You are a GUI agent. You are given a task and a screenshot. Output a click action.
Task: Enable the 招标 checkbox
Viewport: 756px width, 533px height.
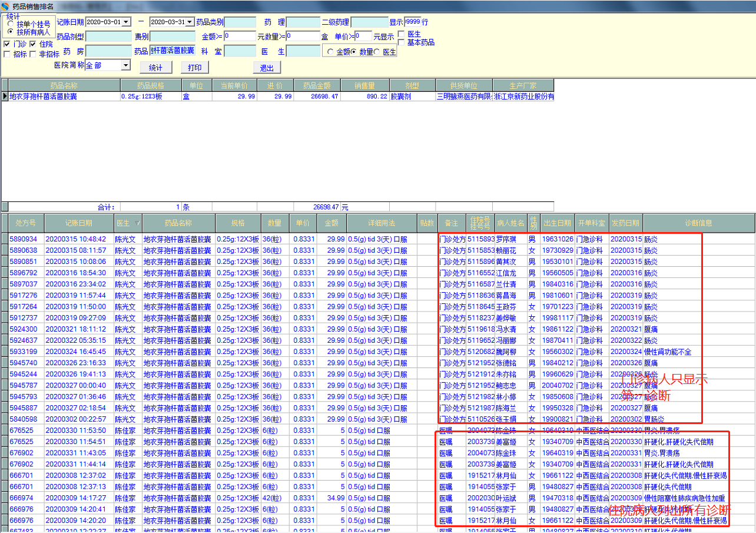click(x=6, y=54)
